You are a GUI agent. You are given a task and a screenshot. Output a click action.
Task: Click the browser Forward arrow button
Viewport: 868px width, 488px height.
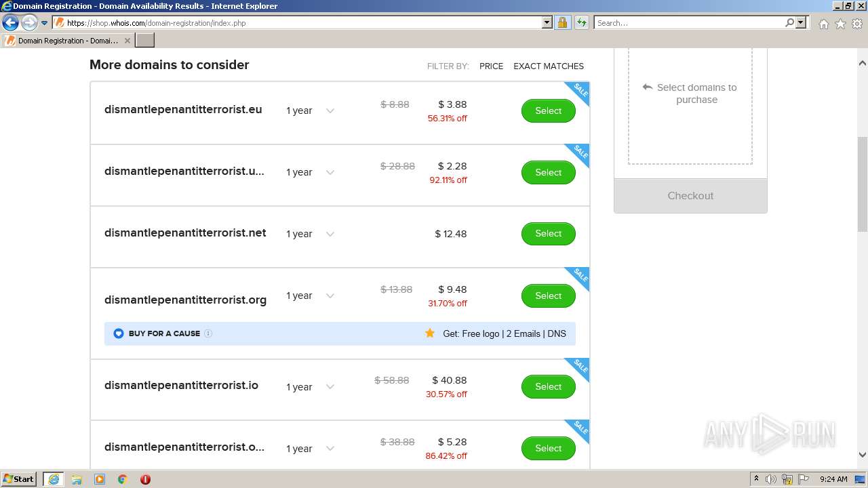(x=29, y=22)
